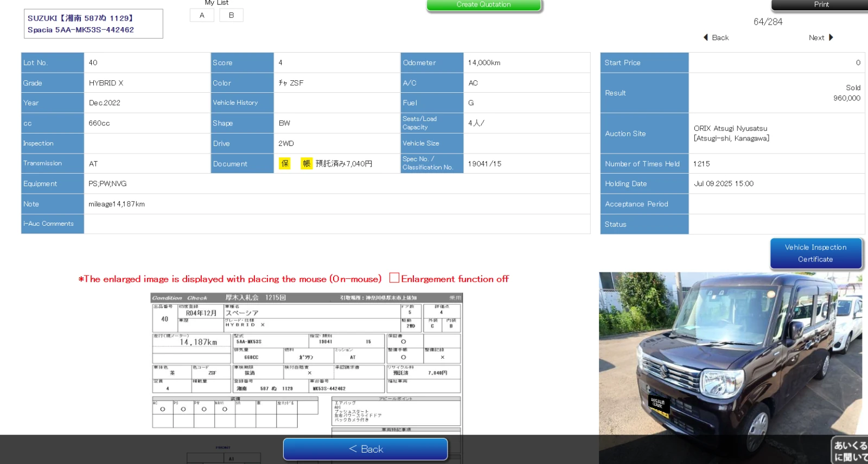Click the right arrow Next icon
This screenshot has height=464, width=868.
[x=831, y=37]
